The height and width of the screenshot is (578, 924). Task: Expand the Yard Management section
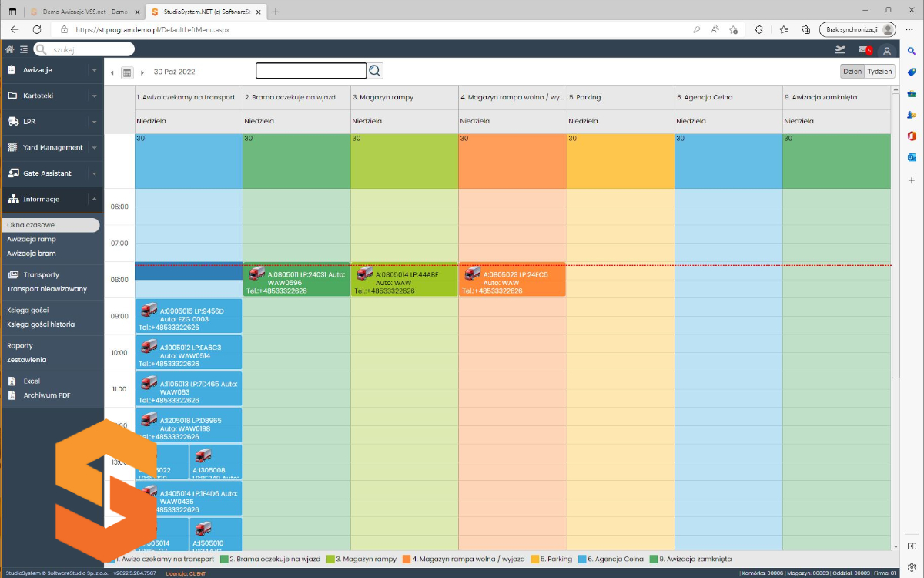pos(52,147)
